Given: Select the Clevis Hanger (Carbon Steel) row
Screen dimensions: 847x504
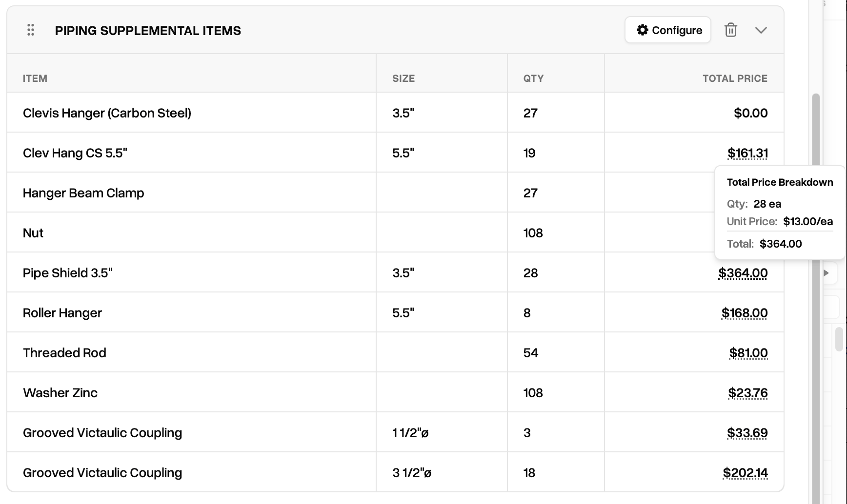Looking at the screenshot, I should [395, 113].
